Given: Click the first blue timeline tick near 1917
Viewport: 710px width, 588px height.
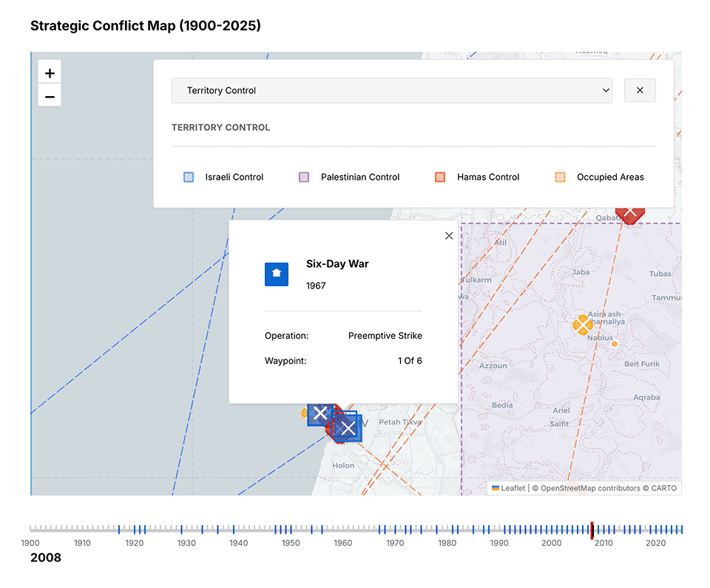Looking at the screenshot, I should click(118, 530).
